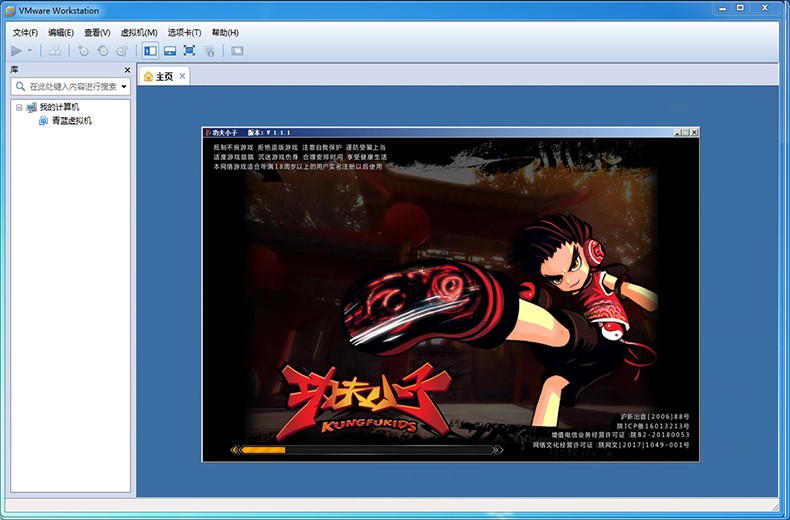Open the 虚拟机(M) menu
This screenshot has width=790, height=520.
(x=139, y=33)
